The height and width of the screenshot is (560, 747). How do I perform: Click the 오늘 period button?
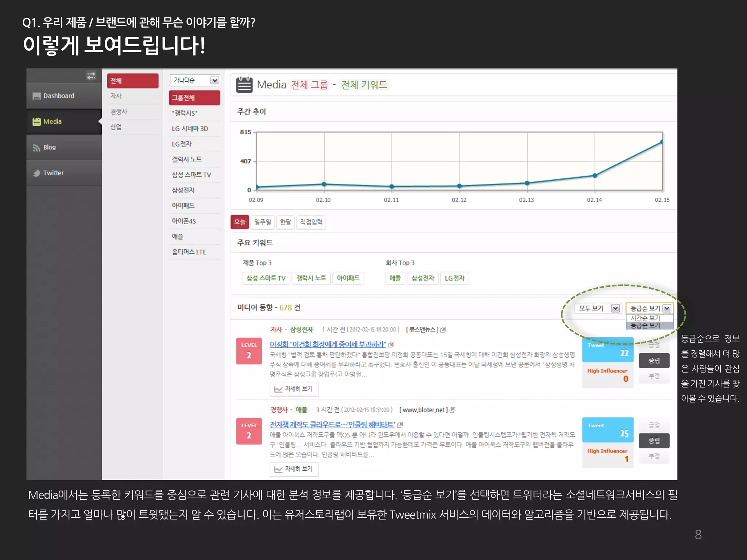240,222
